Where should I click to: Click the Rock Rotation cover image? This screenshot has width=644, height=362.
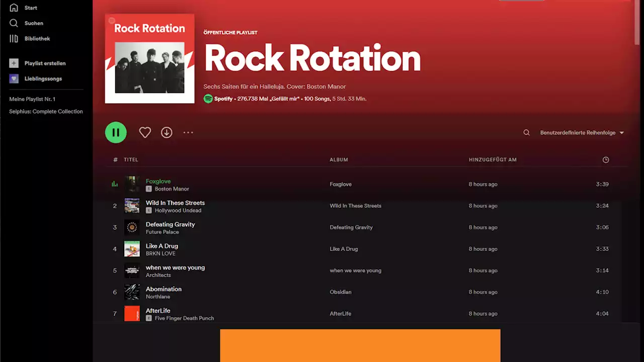149,58
